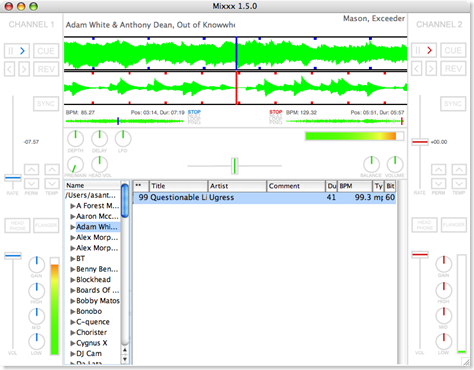Screen dimensions: 474x370
Task: Click the master BALANCE knob
Action: 371,165
